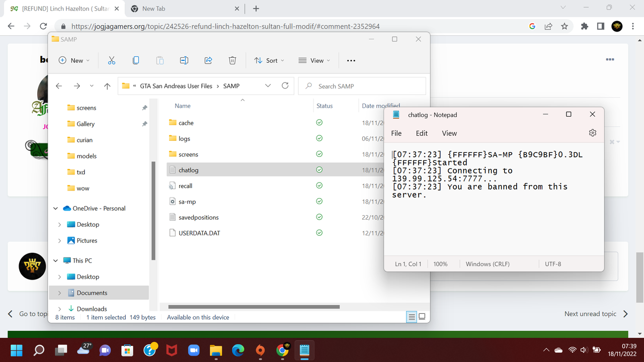Click the navigation pane vertical scrollbar

[x=153, y=210]
